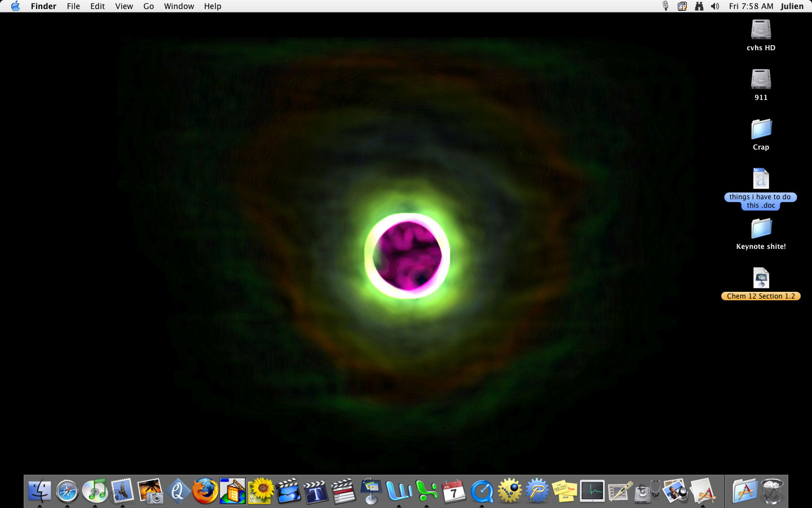Launch iCal from the Dock
Image resolution: width=812 pixels, height=508 pixels.
click(454, 491)
